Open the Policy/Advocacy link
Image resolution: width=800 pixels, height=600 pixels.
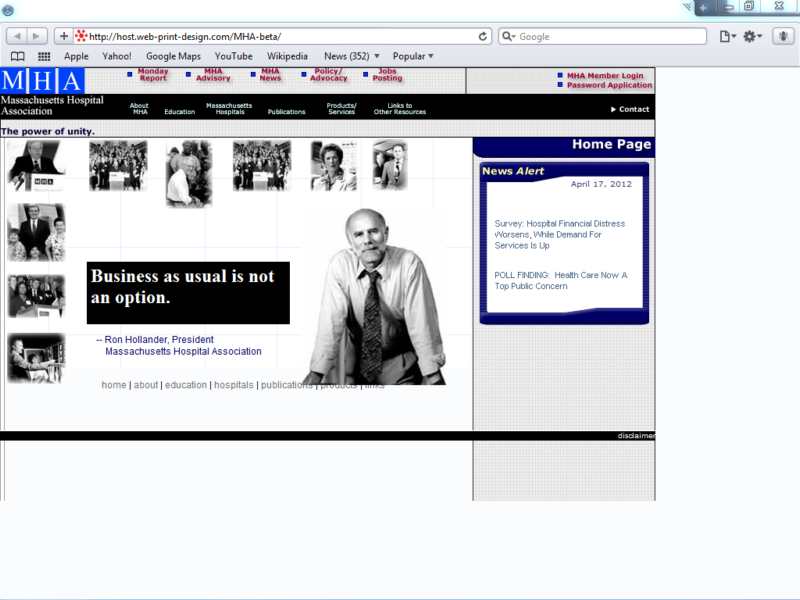[329, 74]
